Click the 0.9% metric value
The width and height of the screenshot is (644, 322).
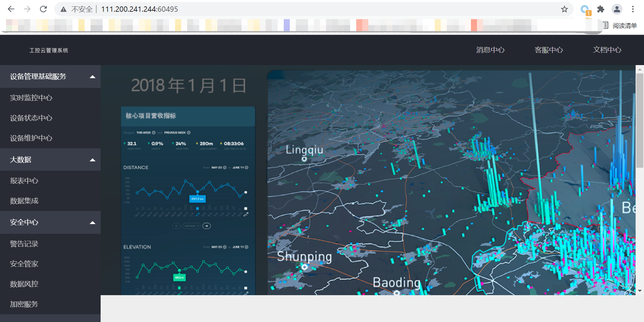157,144
